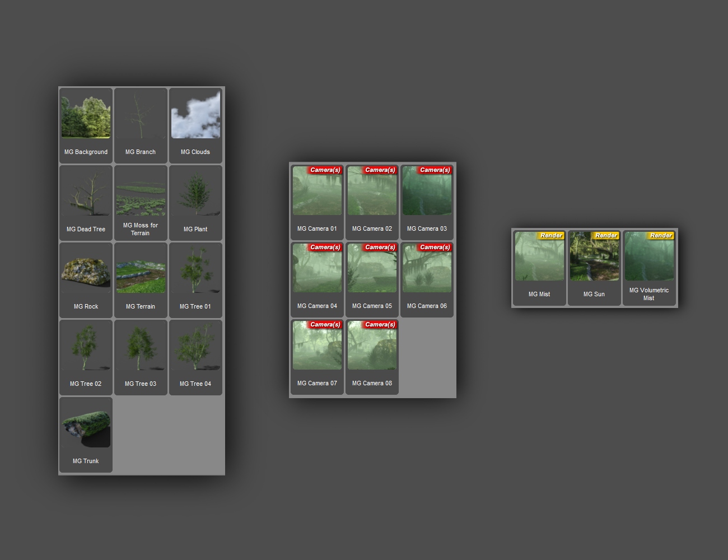Load the MG Dead Tree item
This screenshot has height=560, width=728.
click(x=86, y=203)
